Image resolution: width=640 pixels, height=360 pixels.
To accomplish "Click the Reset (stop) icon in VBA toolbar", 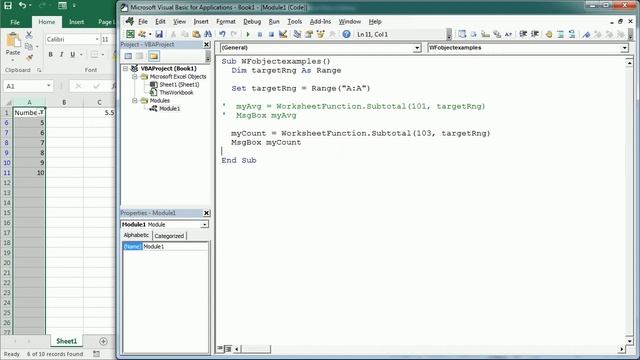I will click(x=271, y=34).
